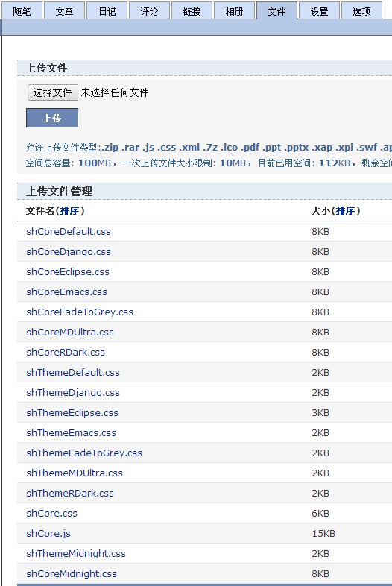392x586 pixels.
Task: Open shThemeDjango.css file link
Action: click(x=73, y=393)
